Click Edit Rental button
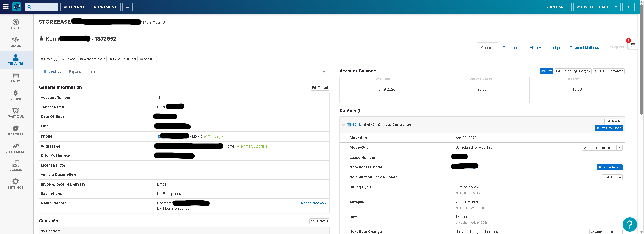644x234 pixels. [x=613, y=121]
